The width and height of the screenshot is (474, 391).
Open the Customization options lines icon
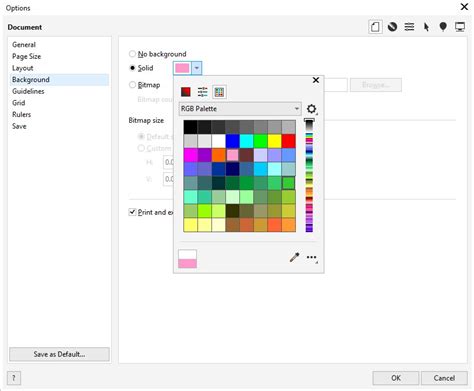pos(409,27)
